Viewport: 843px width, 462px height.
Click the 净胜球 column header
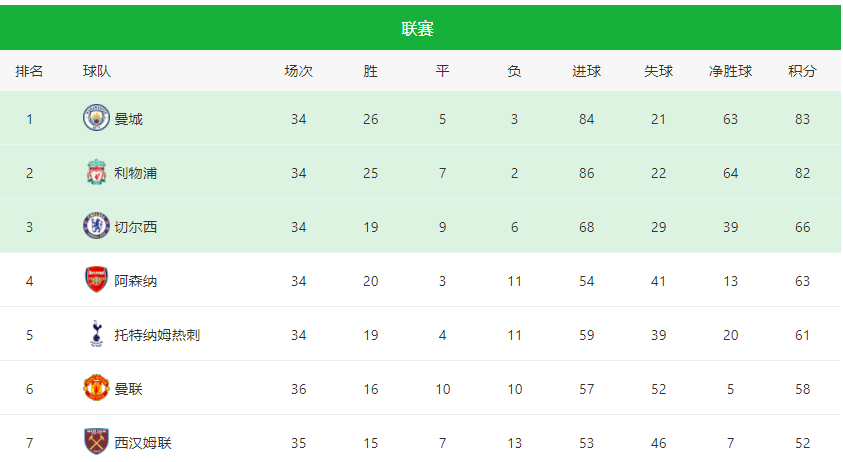click(x=730, y=72)
